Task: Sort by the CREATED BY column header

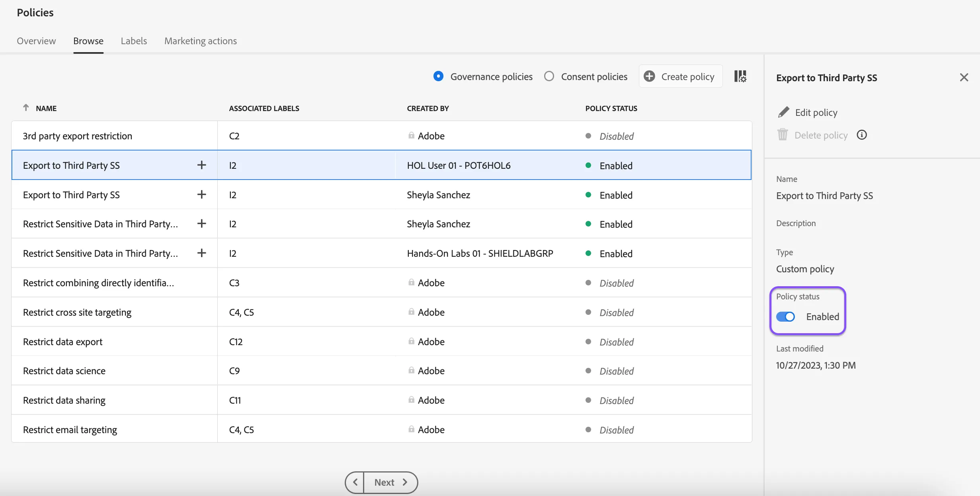Action: click(x=428, y=108)
